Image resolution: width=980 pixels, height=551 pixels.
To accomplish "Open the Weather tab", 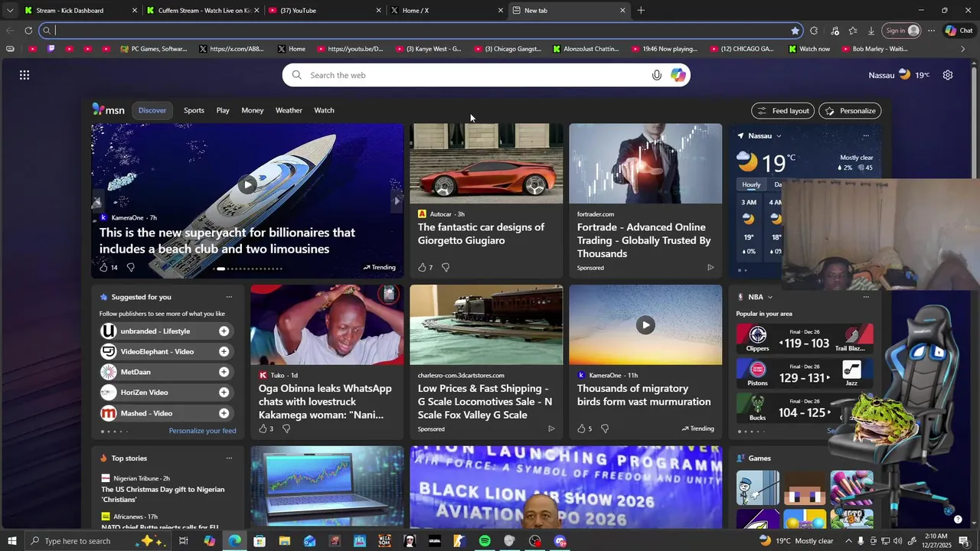I will (289, 110).
